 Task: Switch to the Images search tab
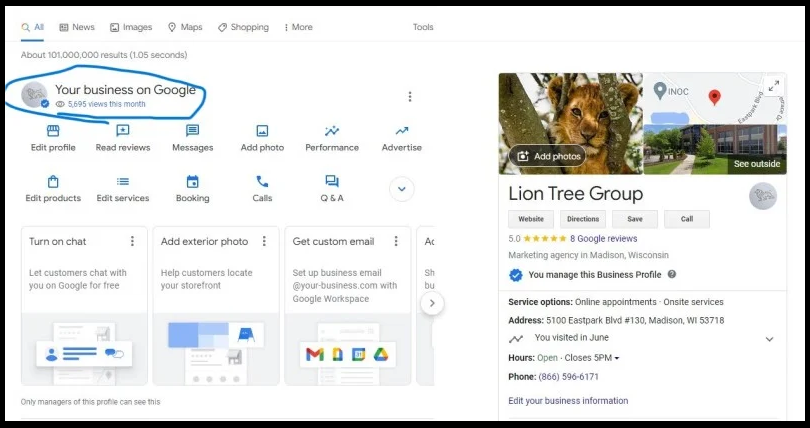(131, 27)
